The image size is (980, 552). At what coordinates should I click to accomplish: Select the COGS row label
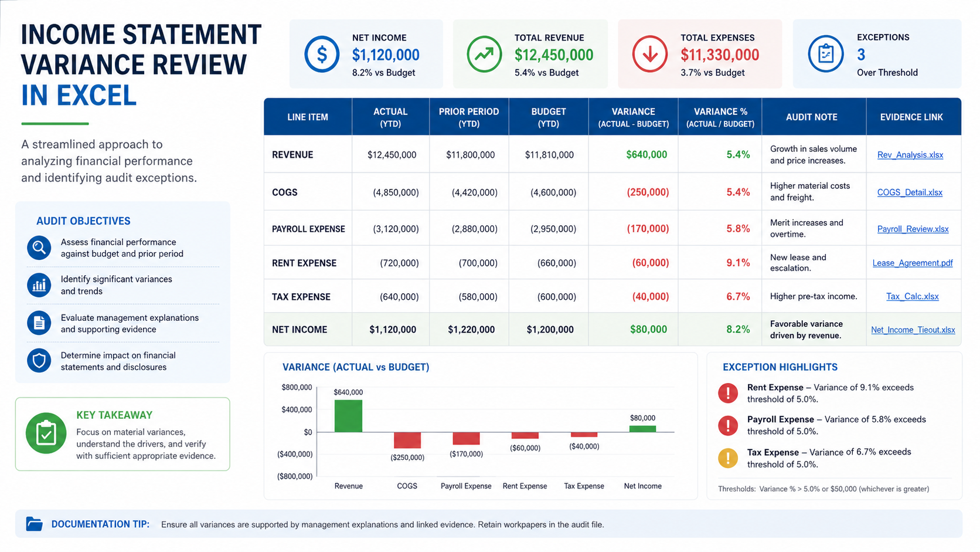[x=284, y=192]
